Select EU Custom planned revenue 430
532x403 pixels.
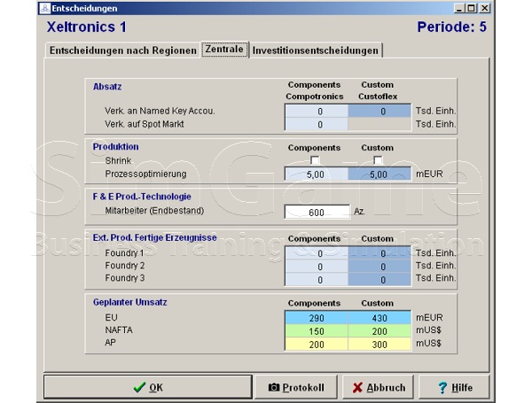click(379, 318)
